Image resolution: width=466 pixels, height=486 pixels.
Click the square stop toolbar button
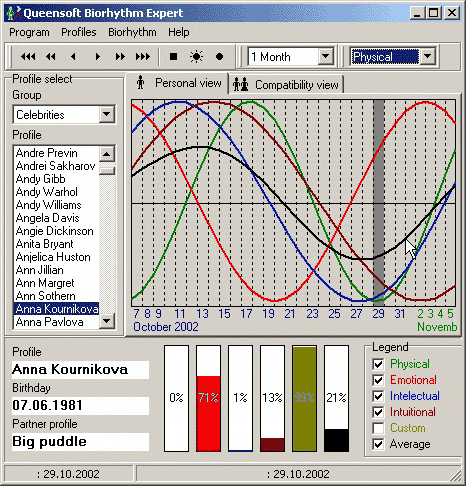pyautogui.click(x=173, y=57)
